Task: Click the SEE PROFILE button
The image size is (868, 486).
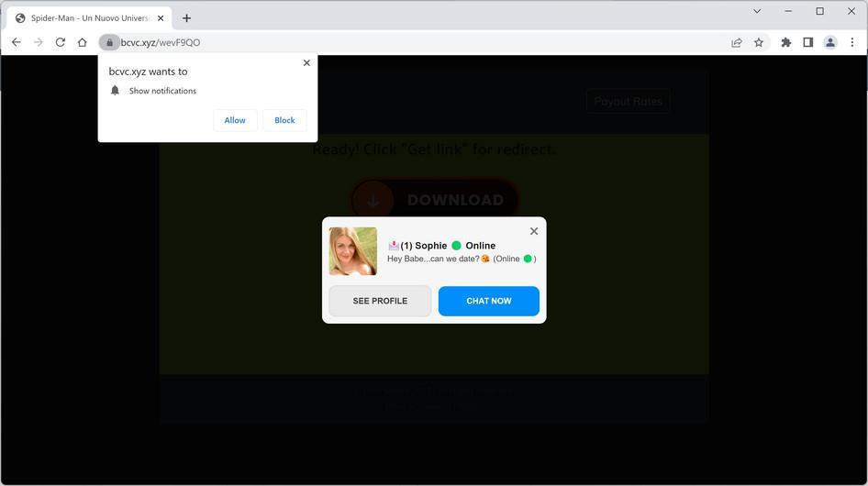Action: pyautogui.click(x=380, y=301)
